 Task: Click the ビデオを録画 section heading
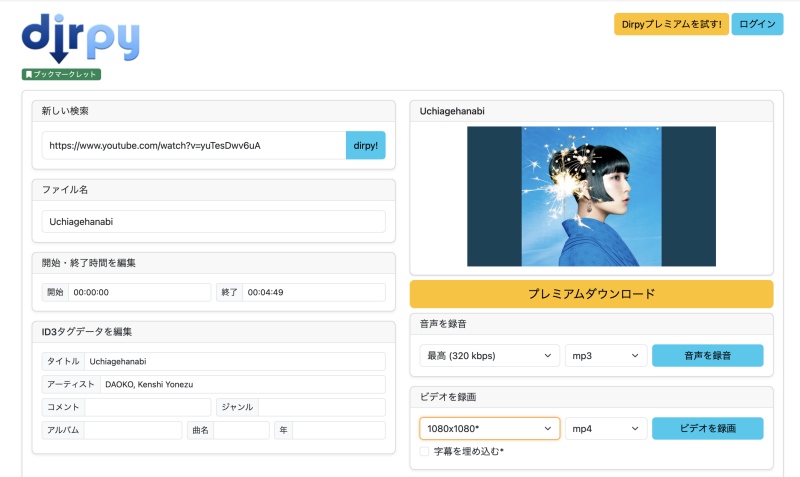click(x=447, y=396)
